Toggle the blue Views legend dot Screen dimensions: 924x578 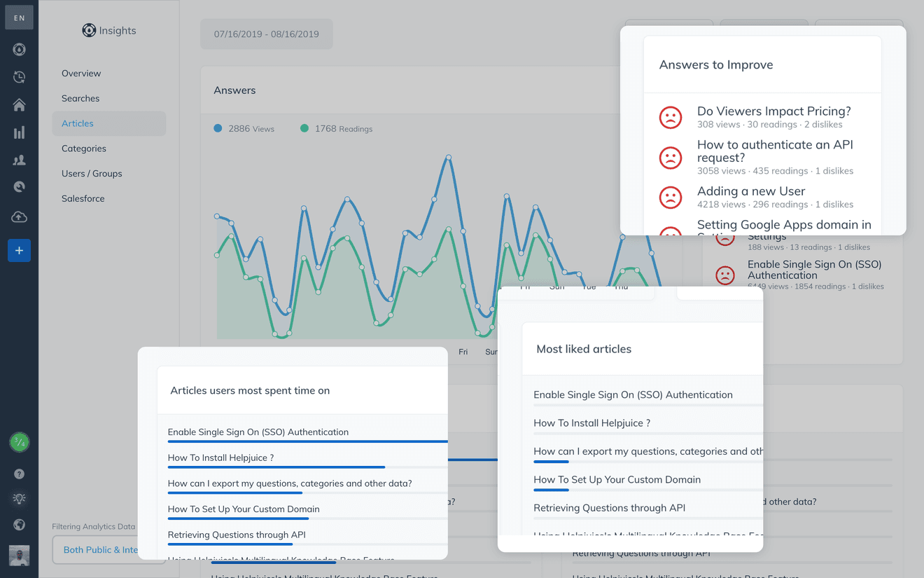pyautogui.click(x=218, y=128)
